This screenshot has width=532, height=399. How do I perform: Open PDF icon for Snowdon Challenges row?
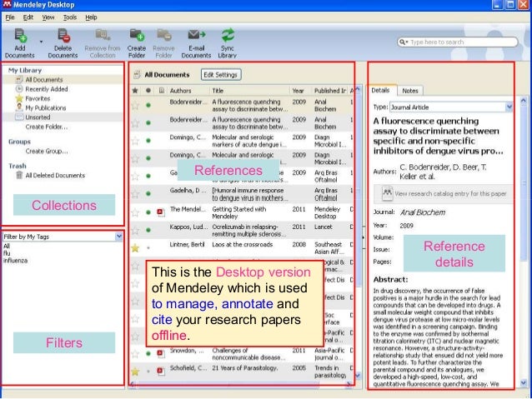(161, 353)
